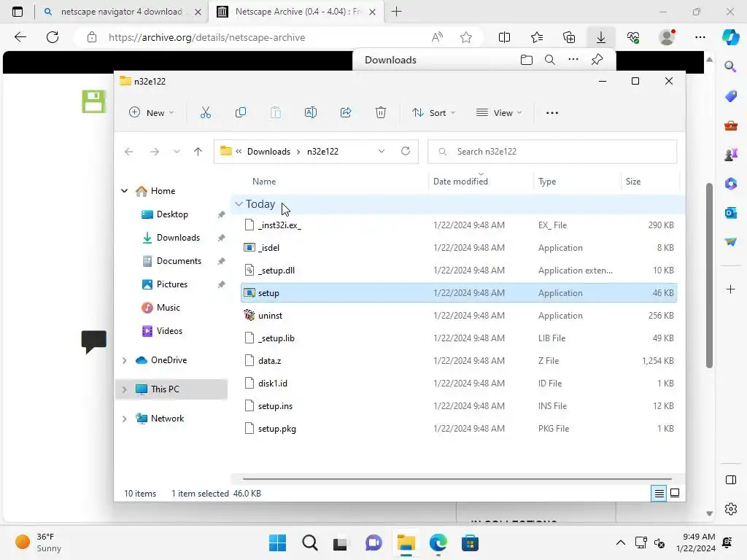Open Edge Favorites list icon
The height and width of the screenshot is (560, 747).
[536, 38]
